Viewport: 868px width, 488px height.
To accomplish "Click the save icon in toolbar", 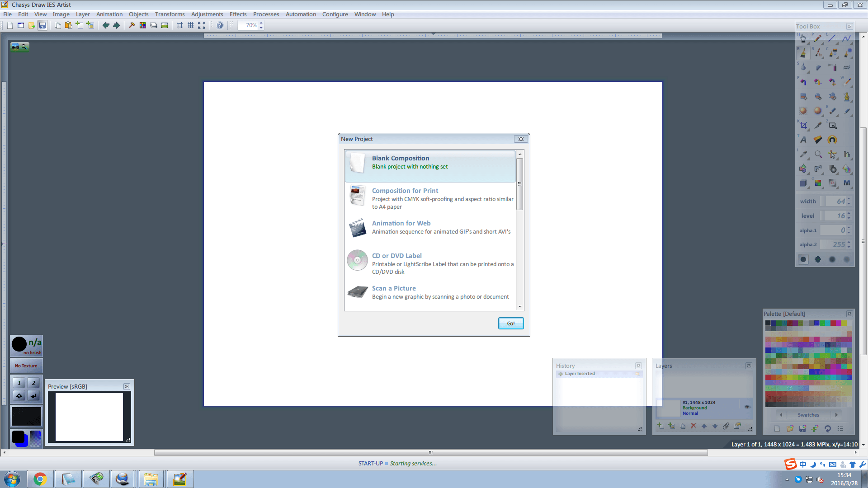I will click(42, 25).
